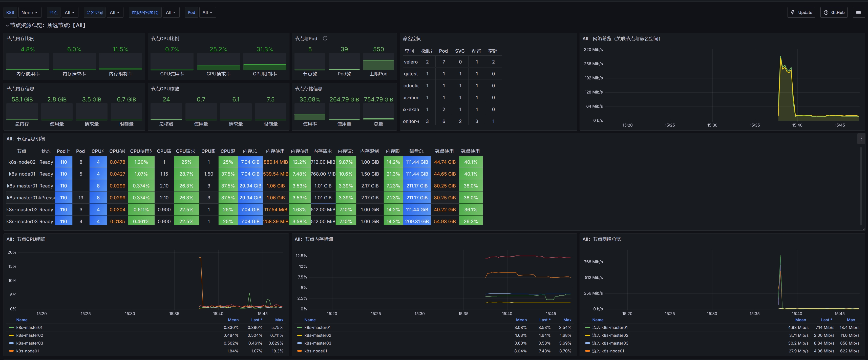
Task: Toggle k8s-master03 series in CPU明细 legend
Action: (30, 343)
